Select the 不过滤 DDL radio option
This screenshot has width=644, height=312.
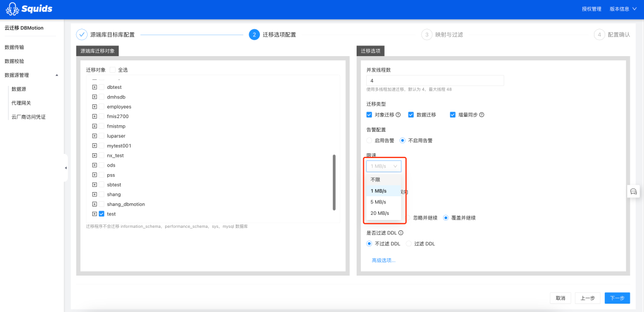tap(369, 243)
